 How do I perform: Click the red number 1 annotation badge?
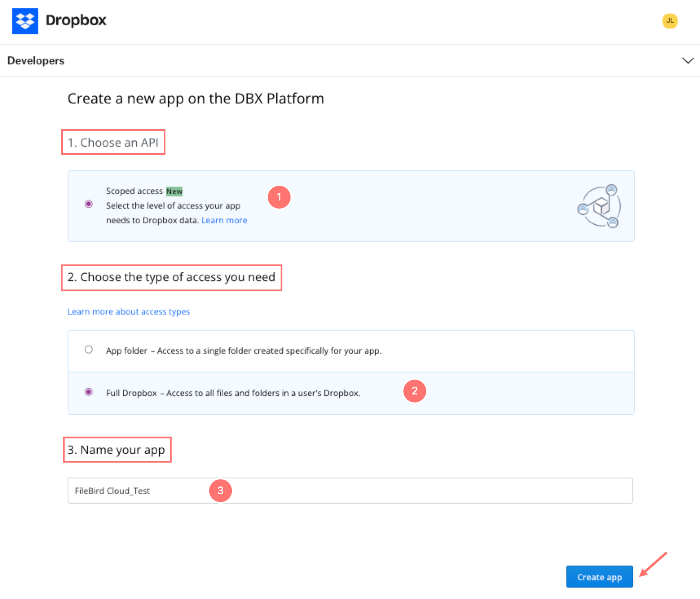coord(279,197)
